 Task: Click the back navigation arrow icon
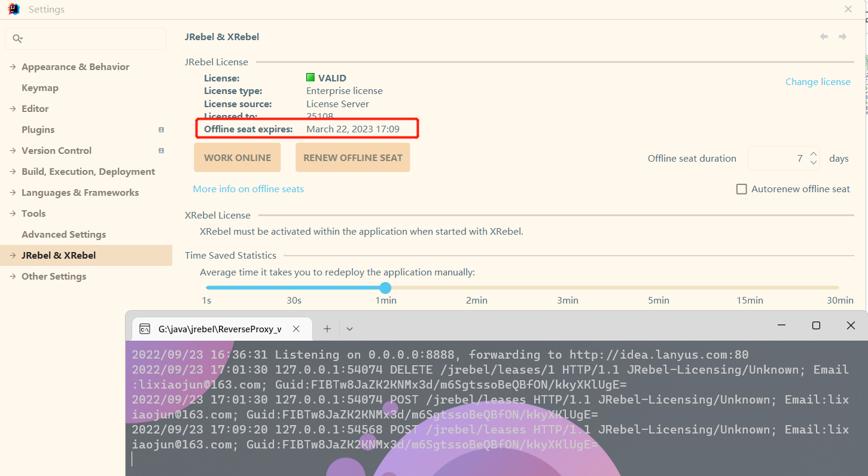824,37
